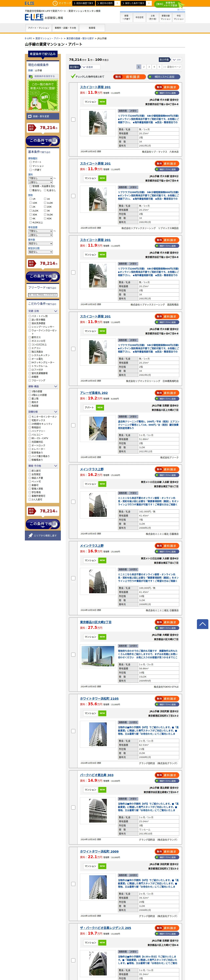Jump to 最後のページ in pagination
The height and width of the screenshot is (980, 210).
(x=172, y=67)
